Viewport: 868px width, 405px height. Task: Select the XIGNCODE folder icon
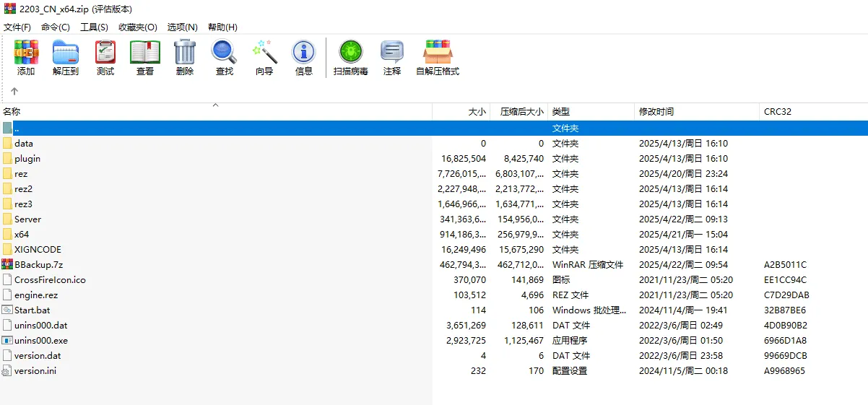click(7, 249)
